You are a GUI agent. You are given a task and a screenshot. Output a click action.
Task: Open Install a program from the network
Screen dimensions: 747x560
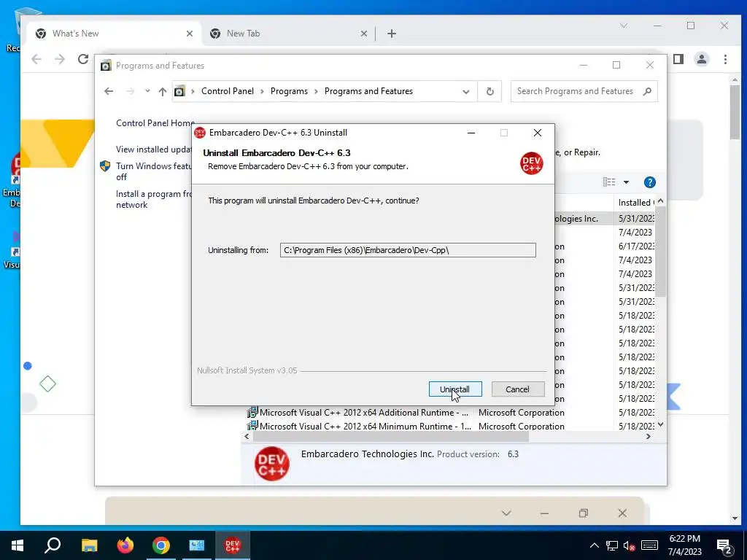click(x=153, y=199)
